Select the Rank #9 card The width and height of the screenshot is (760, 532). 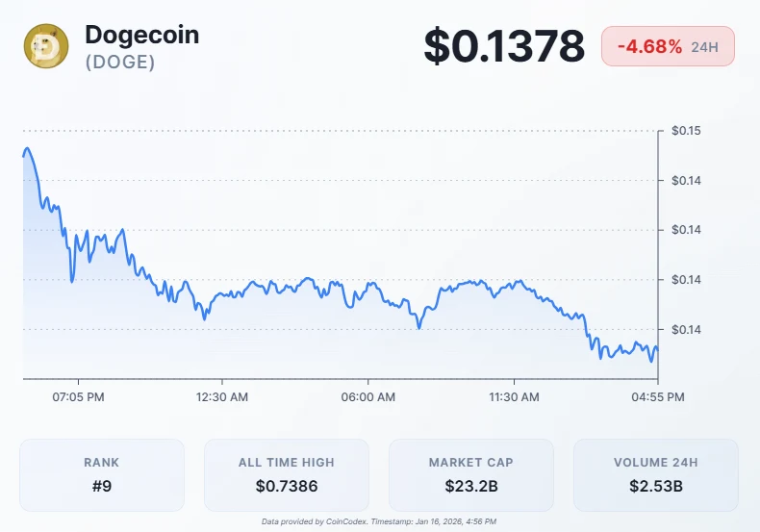102,474
